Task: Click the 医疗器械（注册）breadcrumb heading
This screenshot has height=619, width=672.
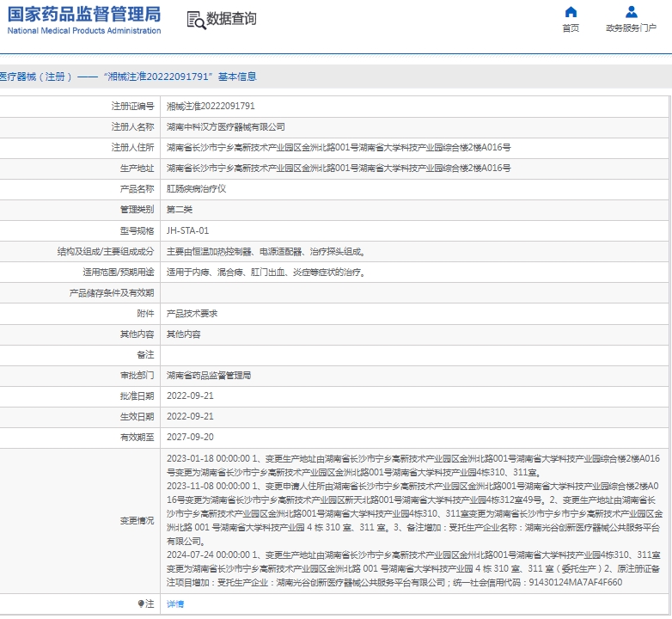Action: coord(36,77)
